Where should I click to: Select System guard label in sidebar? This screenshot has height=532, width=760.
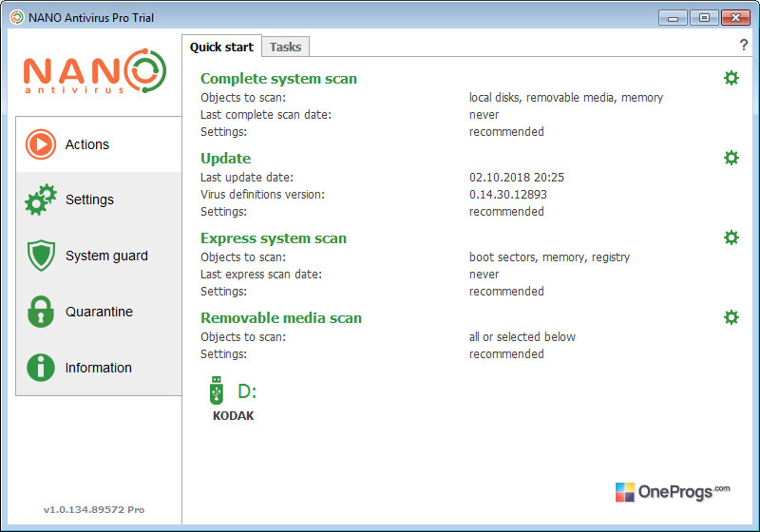106,256
